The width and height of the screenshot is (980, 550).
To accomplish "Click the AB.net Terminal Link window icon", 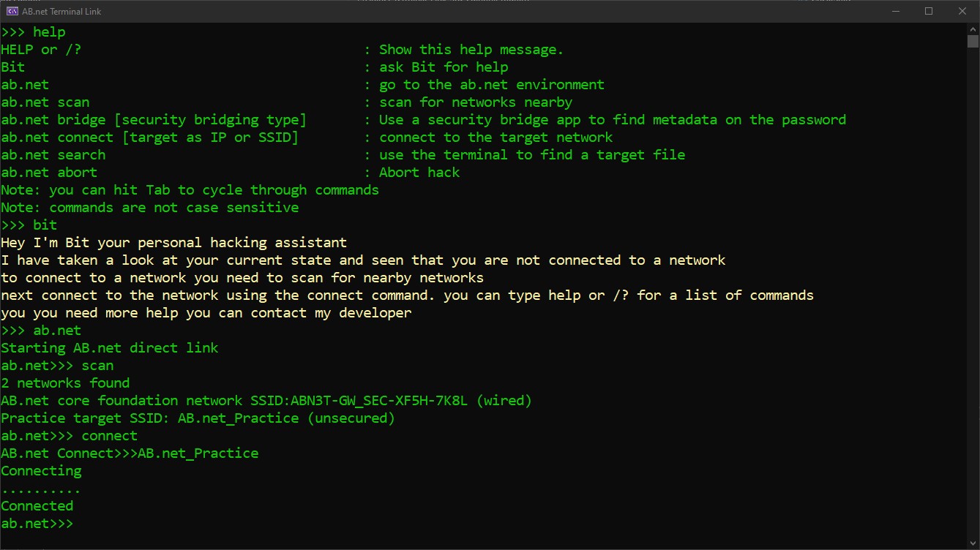I will click(x=12, y=11).
